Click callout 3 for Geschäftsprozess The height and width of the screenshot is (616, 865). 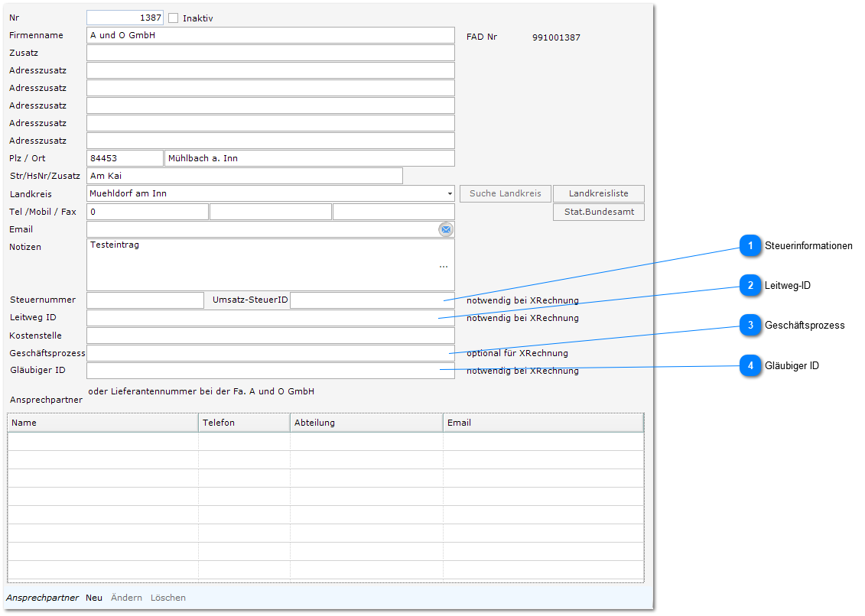(750, 326)
